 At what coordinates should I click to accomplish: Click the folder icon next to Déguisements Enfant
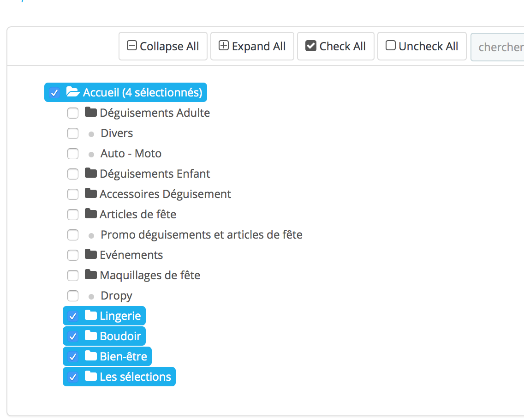91,173
